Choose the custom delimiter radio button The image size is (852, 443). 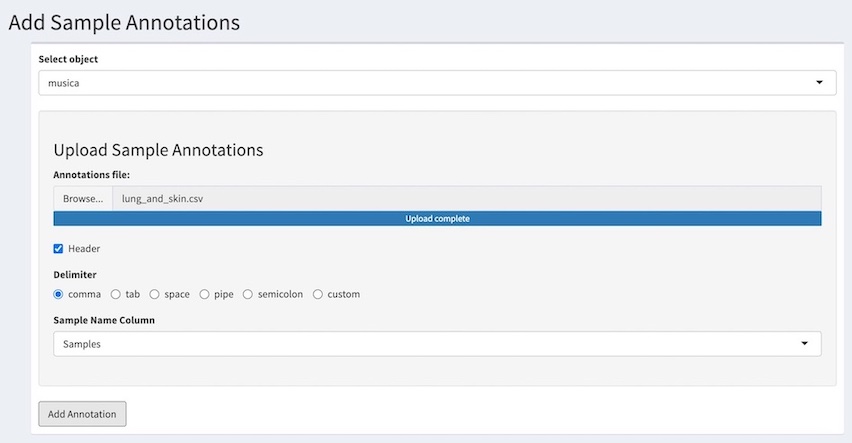(x=318, y=294)
